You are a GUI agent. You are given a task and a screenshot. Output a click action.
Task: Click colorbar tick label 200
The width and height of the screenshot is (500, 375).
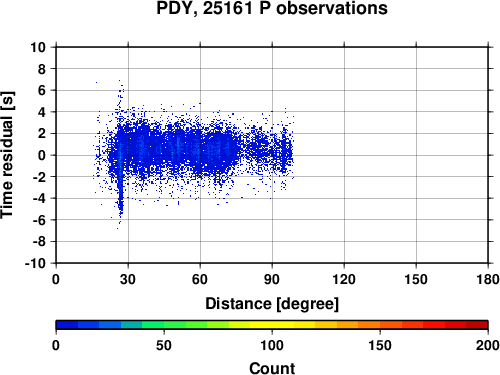(x=488, y=345)
